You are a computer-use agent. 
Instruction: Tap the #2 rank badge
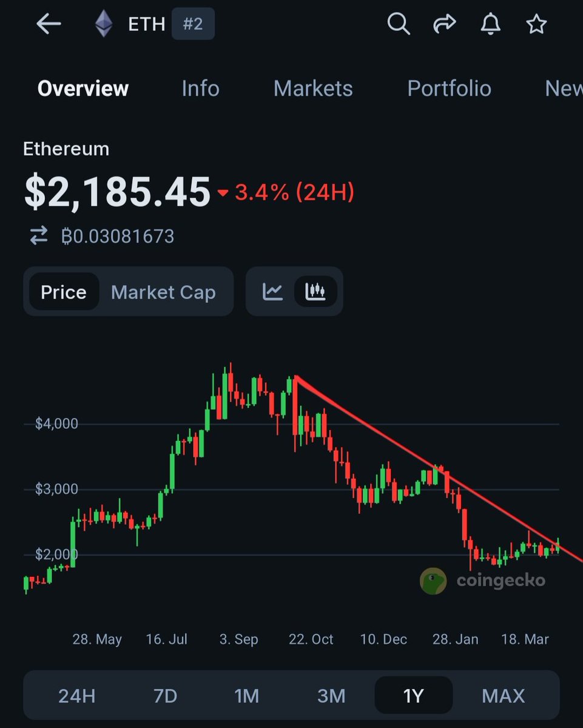pos(193,24)
